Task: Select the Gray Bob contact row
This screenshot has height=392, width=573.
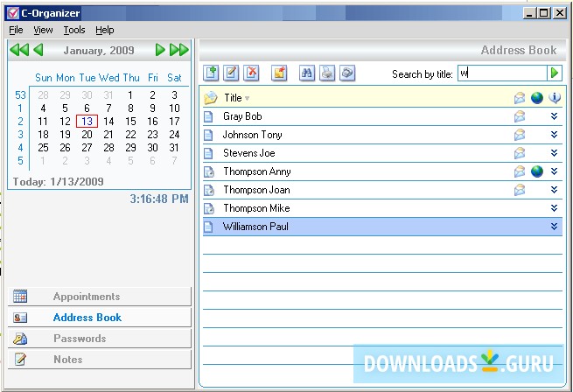Action: (382, 116)
